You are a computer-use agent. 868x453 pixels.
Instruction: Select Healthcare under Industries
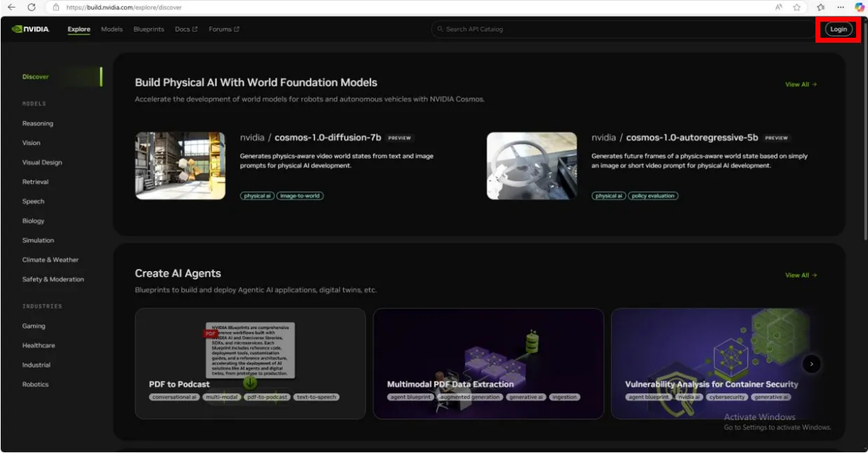point(39,345)
